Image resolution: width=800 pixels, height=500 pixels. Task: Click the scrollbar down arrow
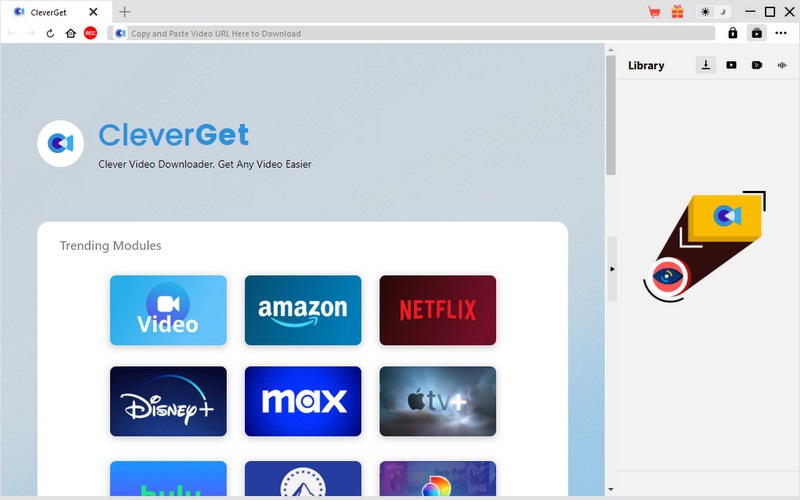tap(611, 490)
